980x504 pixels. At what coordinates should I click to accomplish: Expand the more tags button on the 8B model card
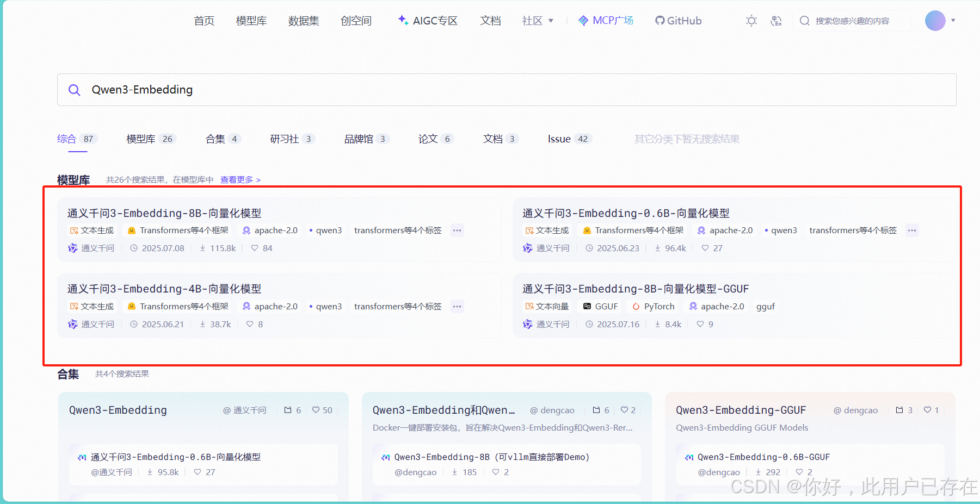[x=457, y=231]
